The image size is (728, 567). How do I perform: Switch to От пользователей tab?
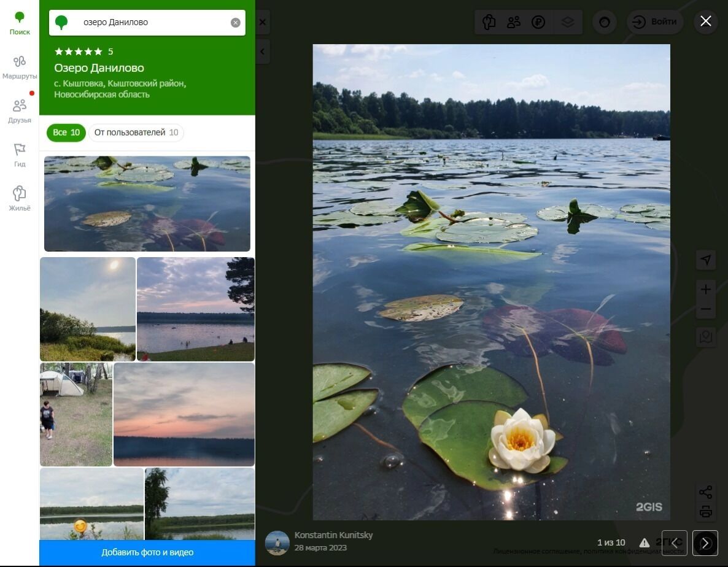136,133
